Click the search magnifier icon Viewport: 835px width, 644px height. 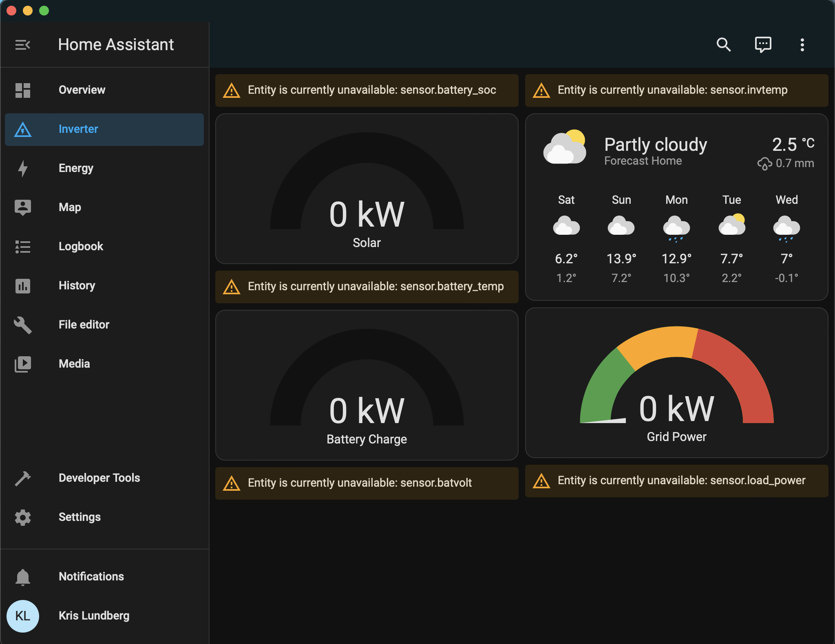723,44
